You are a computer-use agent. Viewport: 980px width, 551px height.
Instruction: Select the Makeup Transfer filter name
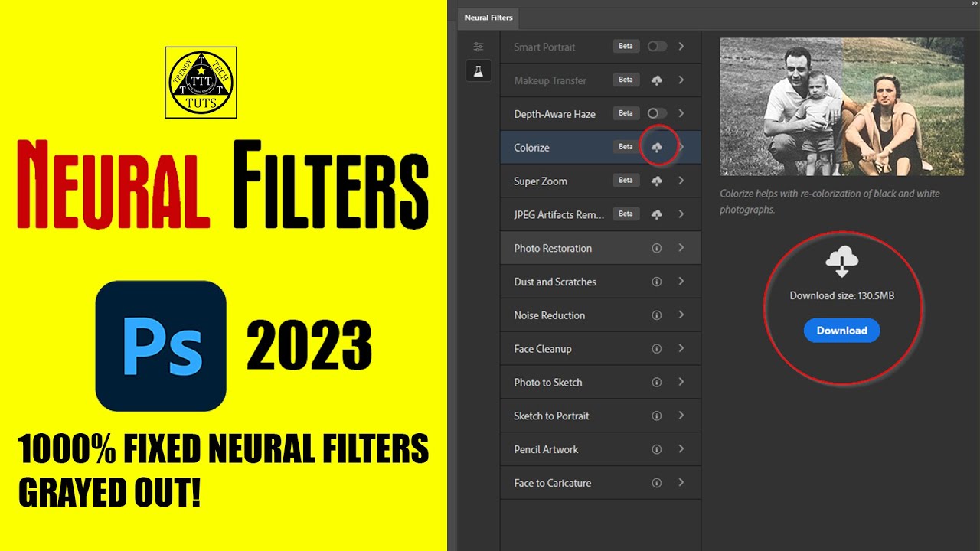[550, 80]
